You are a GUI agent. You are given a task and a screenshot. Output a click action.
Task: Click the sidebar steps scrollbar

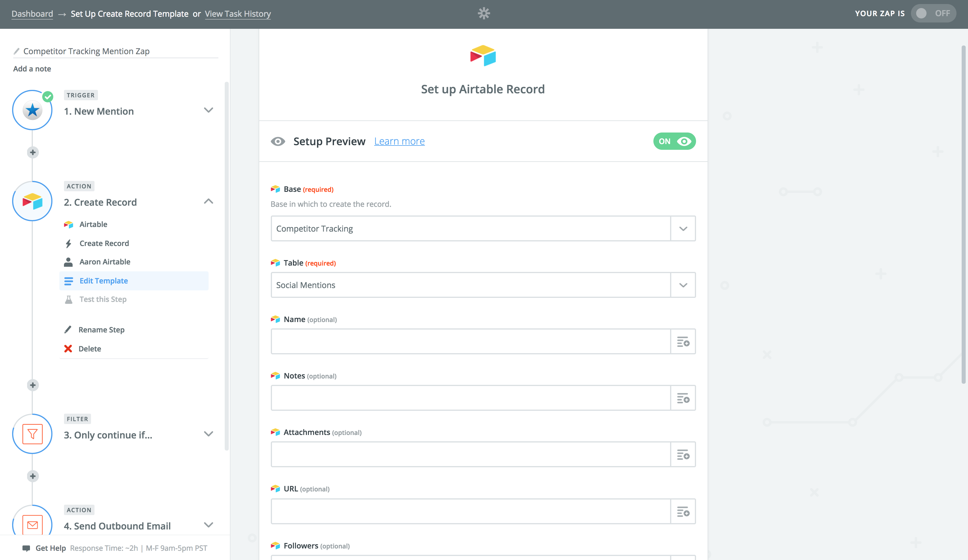pyautogui.click(x=227, y=266)
